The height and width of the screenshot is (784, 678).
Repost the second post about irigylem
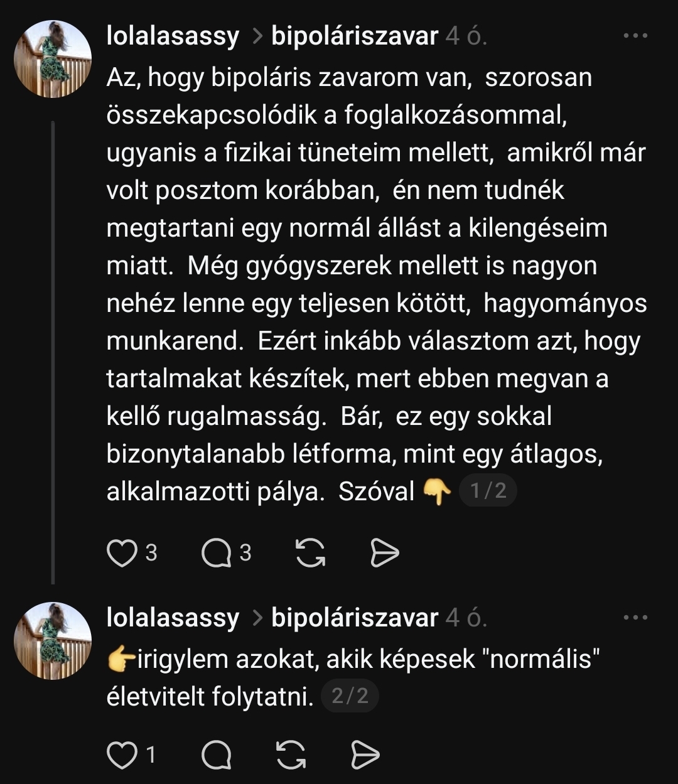[291, 755]
